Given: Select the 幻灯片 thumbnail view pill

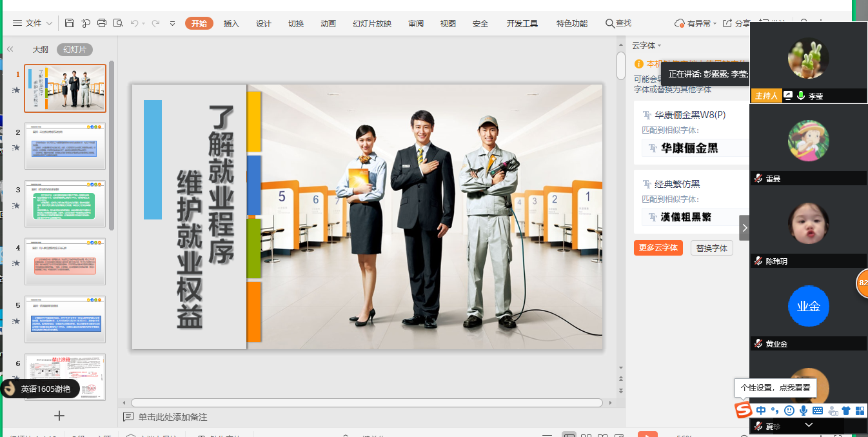Looking at the screenshot, I should (75, 49).
